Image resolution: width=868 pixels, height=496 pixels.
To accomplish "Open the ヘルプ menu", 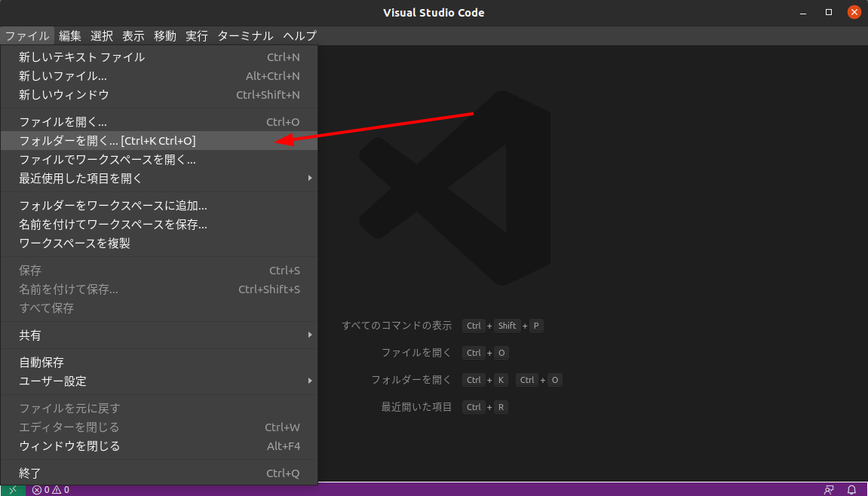I will [x=299, y=36].
